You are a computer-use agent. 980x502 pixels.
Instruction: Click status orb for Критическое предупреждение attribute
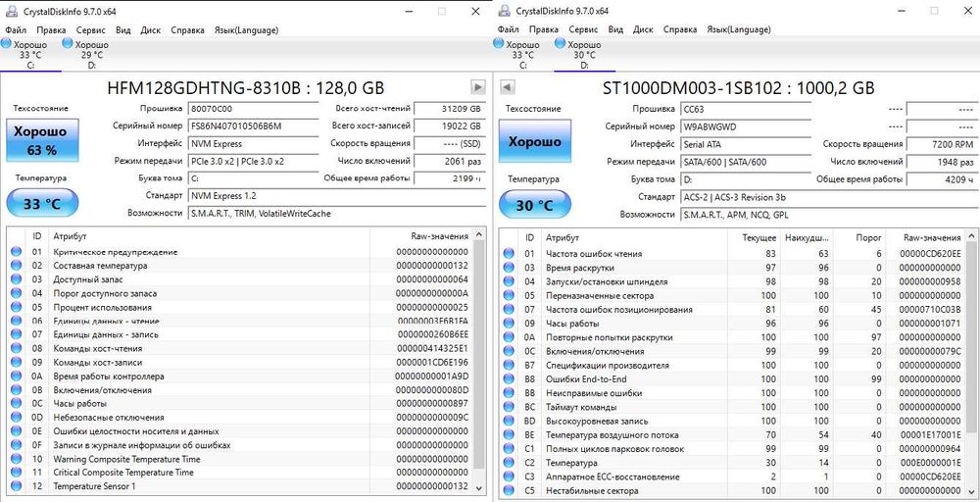tap(16, 252)
